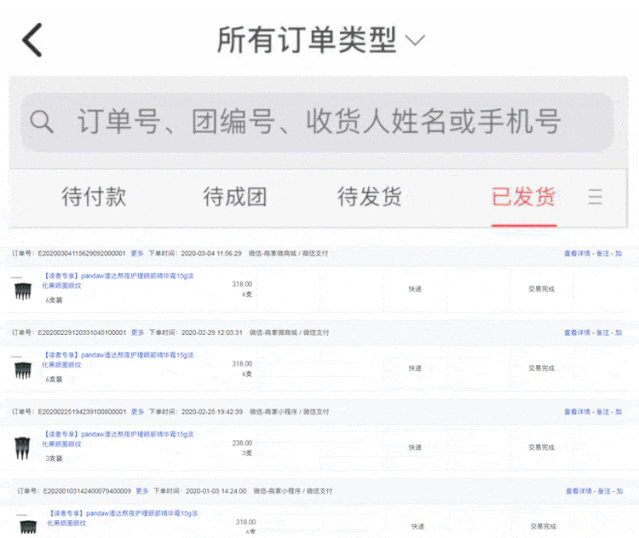Open product thumbnail of first order
Viewport: 639px width, 538px height.
pos(20,291)
